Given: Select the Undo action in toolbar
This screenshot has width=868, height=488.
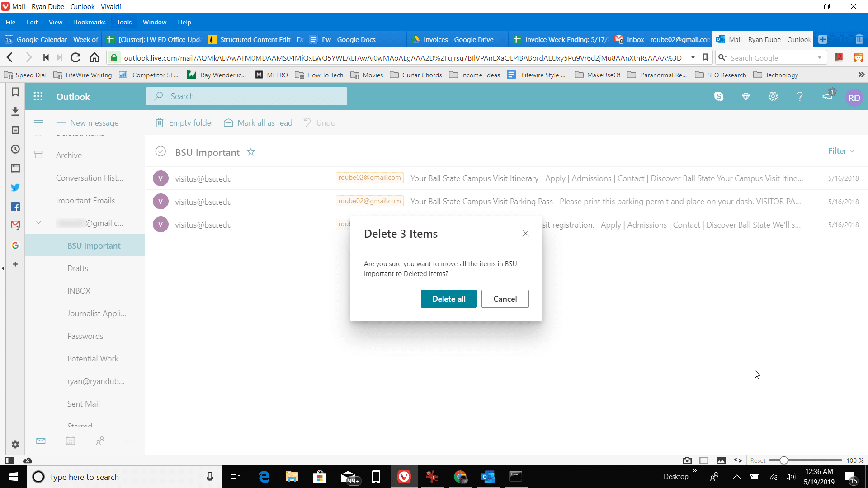Looking at the screenshot, I should pyautogui.click(x=319, y=123).
